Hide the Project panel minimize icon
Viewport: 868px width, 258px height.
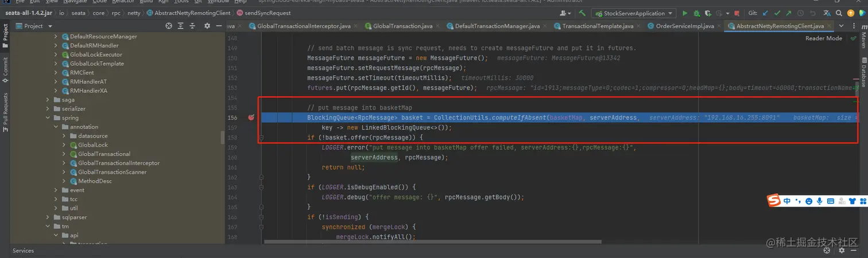[x=218, y=26]
